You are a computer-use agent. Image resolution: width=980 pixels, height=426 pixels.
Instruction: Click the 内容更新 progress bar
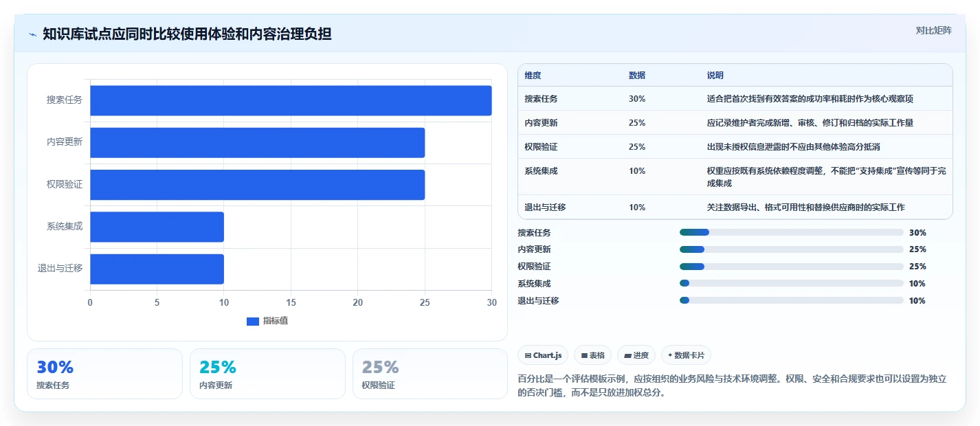pyautogui.click(x=791, y=249)
